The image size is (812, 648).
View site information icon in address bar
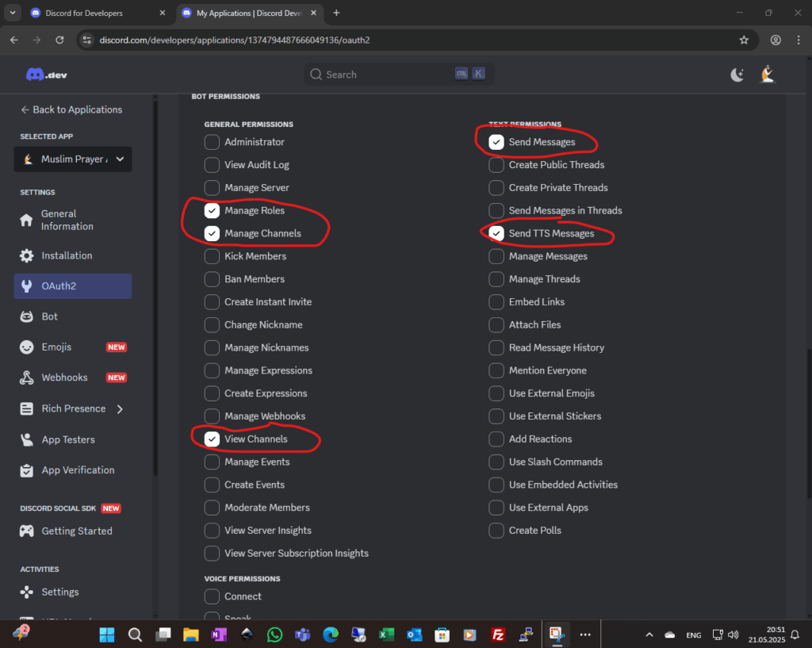[87, 40]
